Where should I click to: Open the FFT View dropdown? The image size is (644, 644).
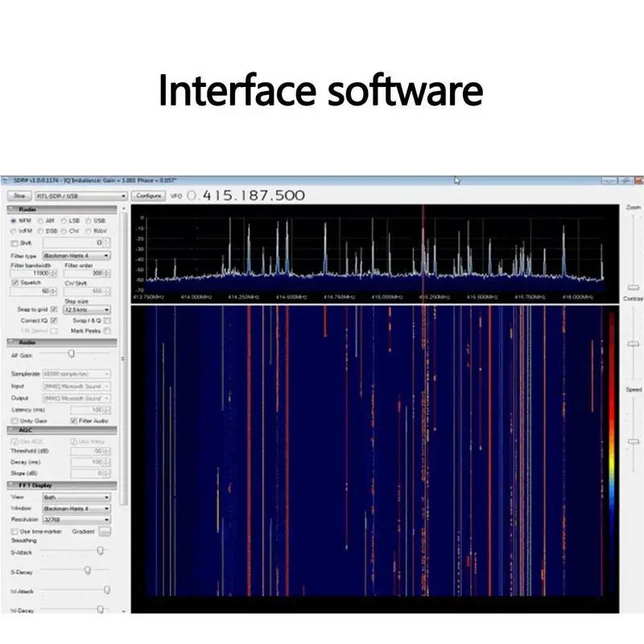76,497
